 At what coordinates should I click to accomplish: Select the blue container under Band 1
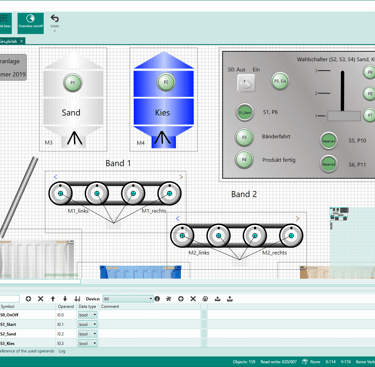click(141, 272)
